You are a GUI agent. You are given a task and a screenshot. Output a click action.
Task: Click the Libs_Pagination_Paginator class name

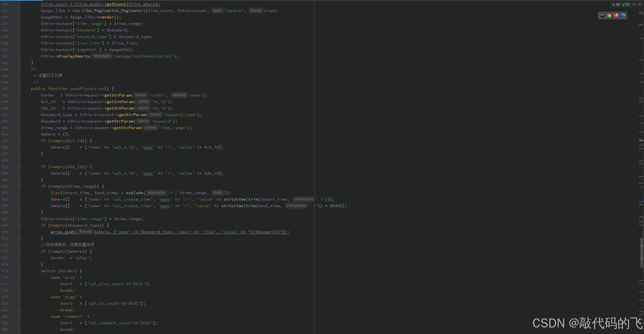tap(112, 11)
